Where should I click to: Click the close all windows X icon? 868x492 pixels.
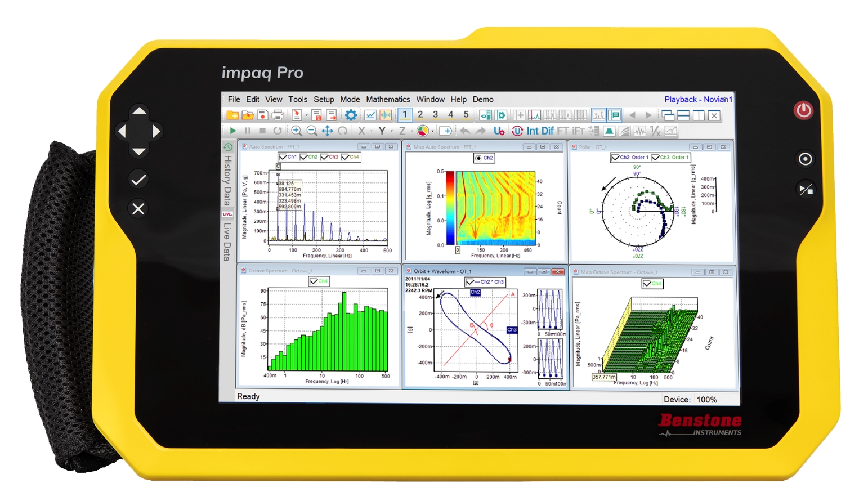tap(714, 115)
